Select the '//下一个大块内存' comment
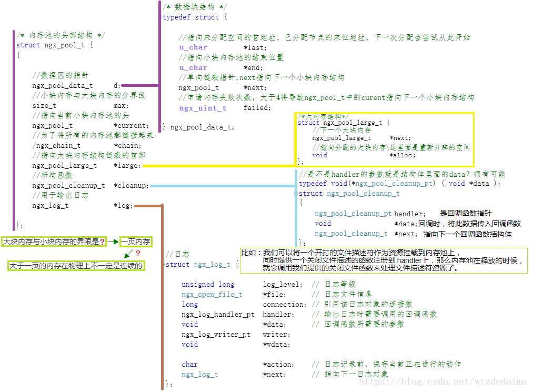 point(341,130)
